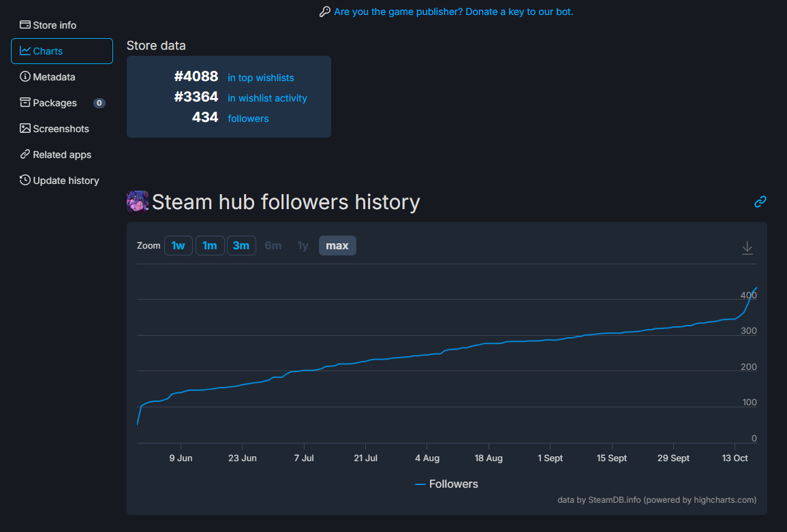Click the 'Store data' heading

156,46
